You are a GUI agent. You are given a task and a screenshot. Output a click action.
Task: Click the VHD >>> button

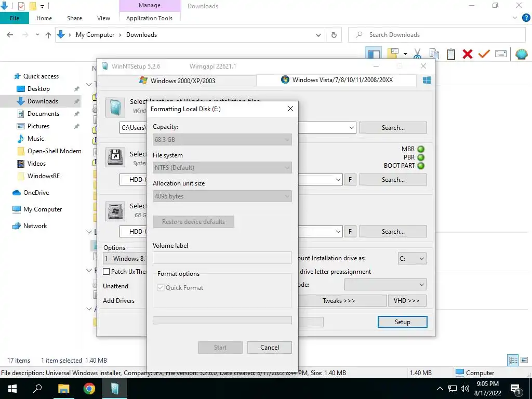407,301
